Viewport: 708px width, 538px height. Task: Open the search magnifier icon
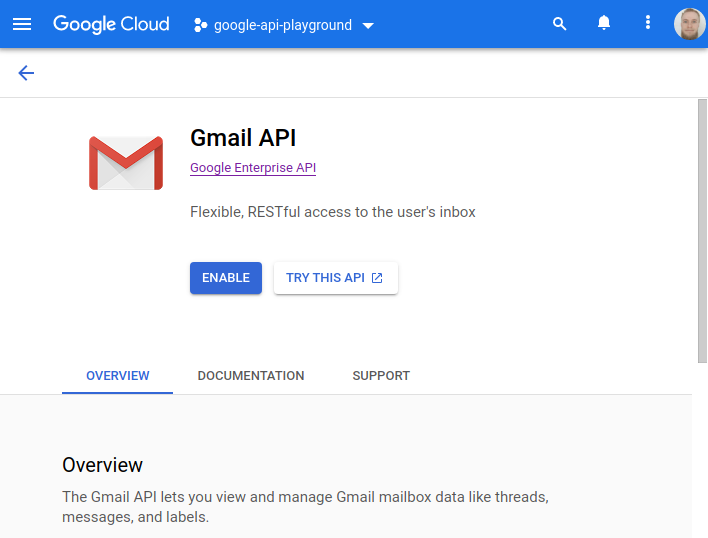tap(560, 24)
